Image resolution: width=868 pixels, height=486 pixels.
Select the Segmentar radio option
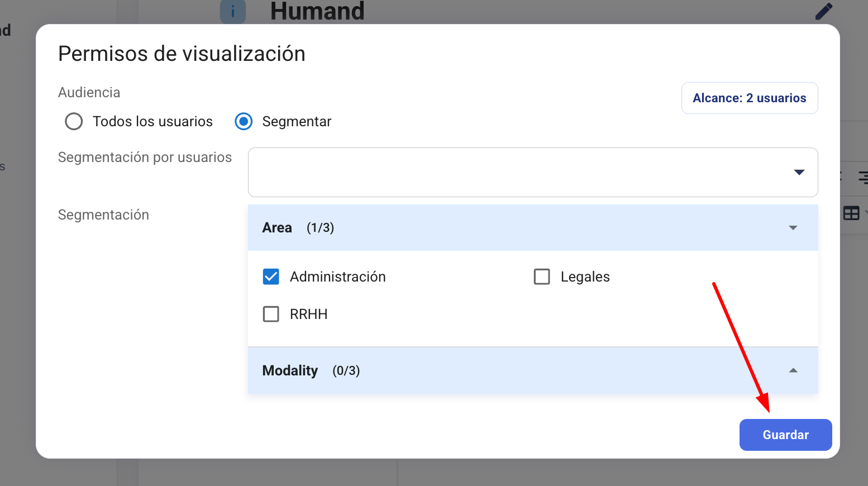[244, 121]
